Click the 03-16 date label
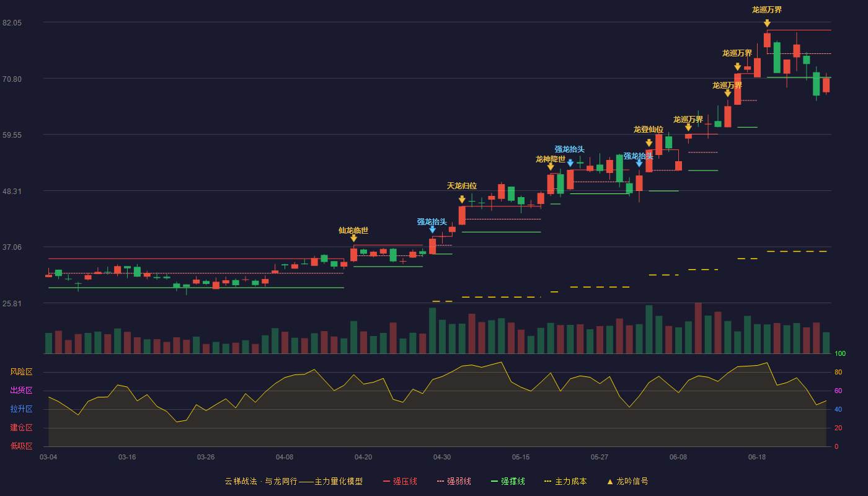868x496 pixels. click(x=127, y=457)
